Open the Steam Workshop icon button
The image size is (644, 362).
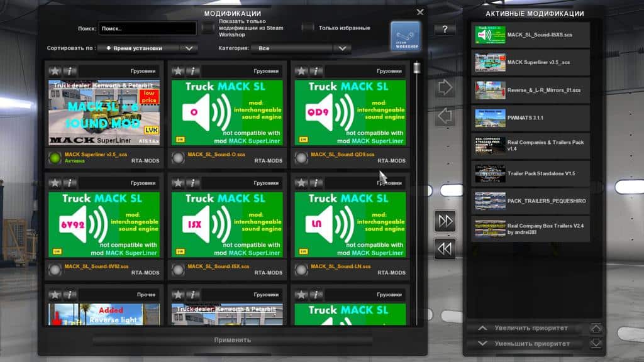click(x=405, y=36)
